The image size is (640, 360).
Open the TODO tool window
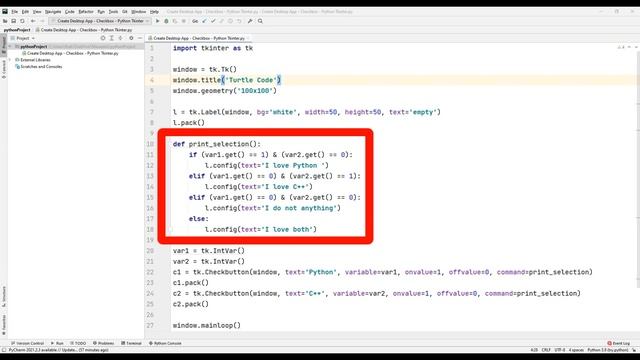coord(78,343)
